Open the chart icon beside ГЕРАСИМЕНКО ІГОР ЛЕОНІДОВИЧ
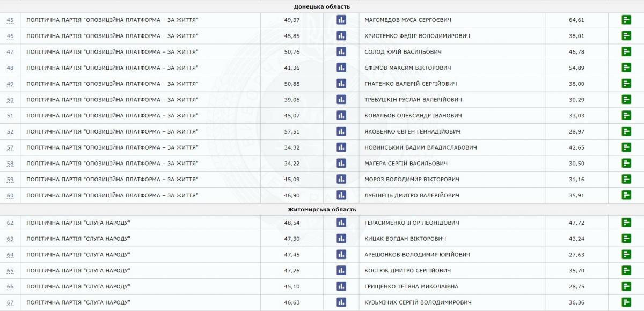Image resolution: width=644 pixels, height=311 pixels. (341, 223)
